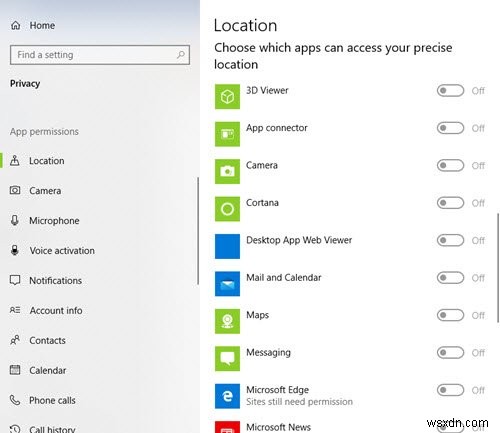Open the Location privacy page
This screenshot has height=433, width=500.
point(99,161)
